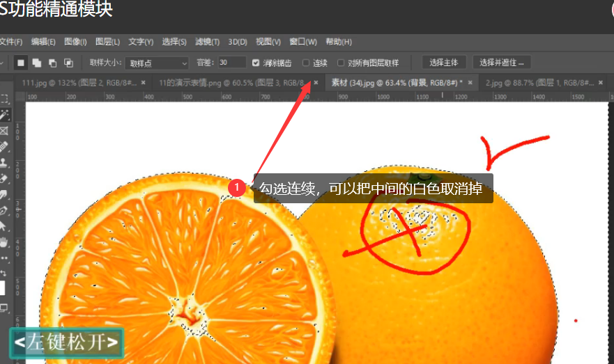Click the 选择主体 button
Screen dimensions: 614x364
[444, 63]
